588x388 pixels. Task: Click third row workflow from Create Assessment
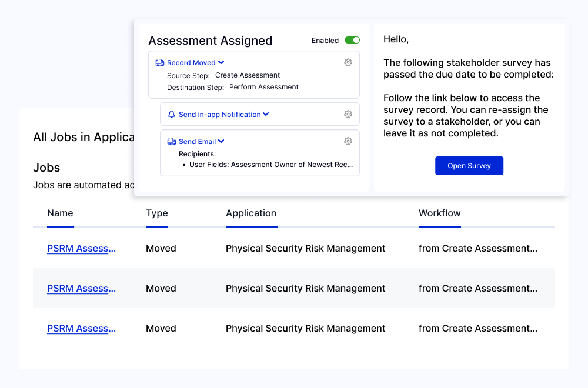[477, 329]
